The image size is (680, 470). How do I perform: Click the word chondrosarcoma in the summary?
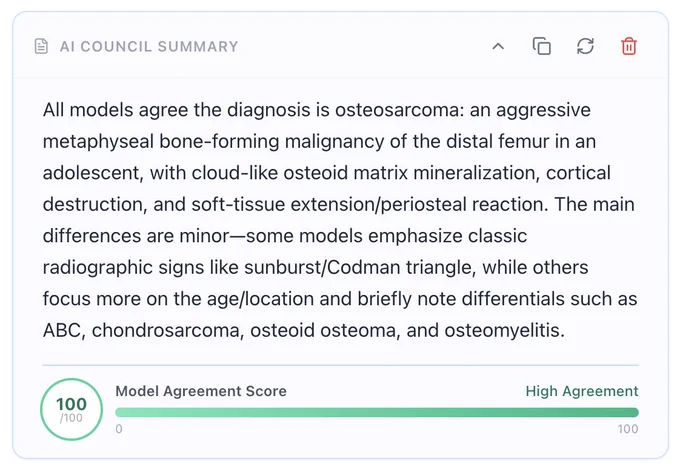tap(167, 330)
